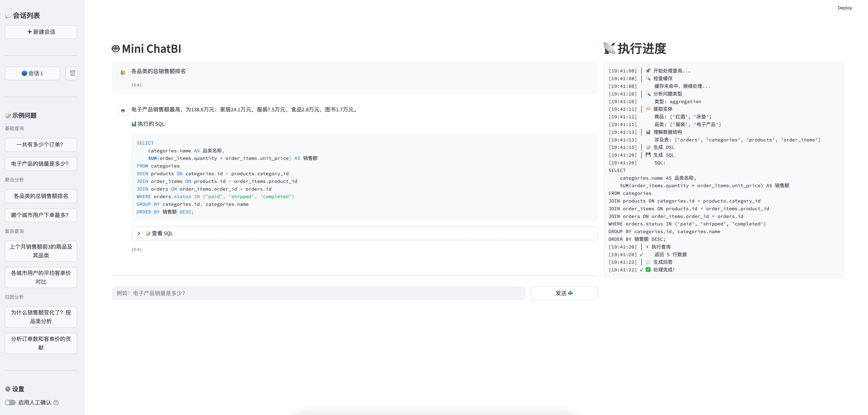This screenshot has height=415, width=868.
Task: Choose example 一共有多少个订单?
Action: (x=41, y=144)
